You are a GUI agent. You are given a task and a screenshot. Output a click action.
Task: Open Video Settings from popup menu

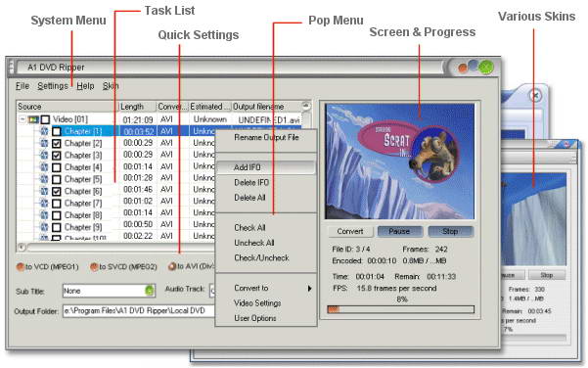[266, 303]
